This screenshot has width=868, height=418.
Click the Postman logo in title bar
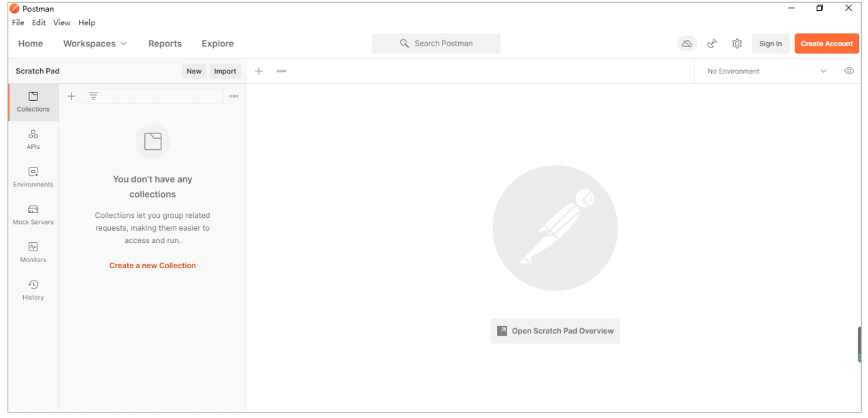14,8
